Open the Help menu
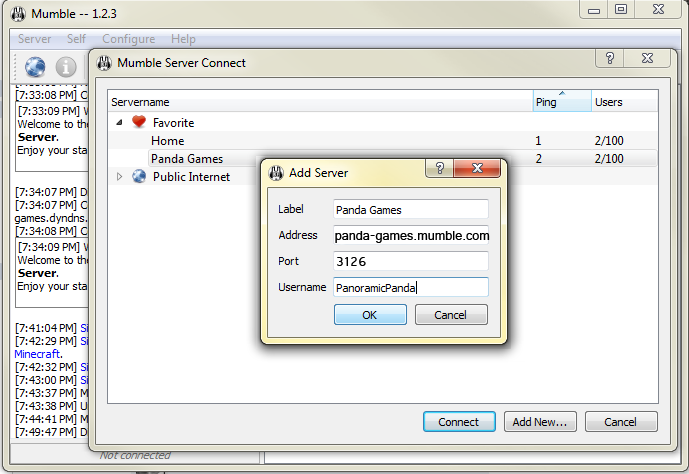 click(x=183, y=39)
